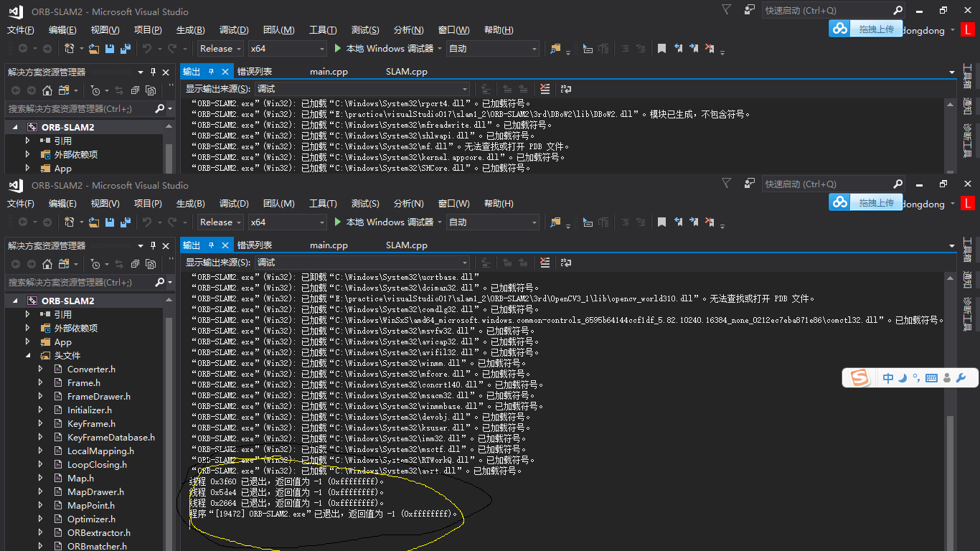Image resolution: width=980 pixels, height=551 pixels.
Task: Go to previous bookmark, lower window toolbar
Action: (x=678, y=222)
